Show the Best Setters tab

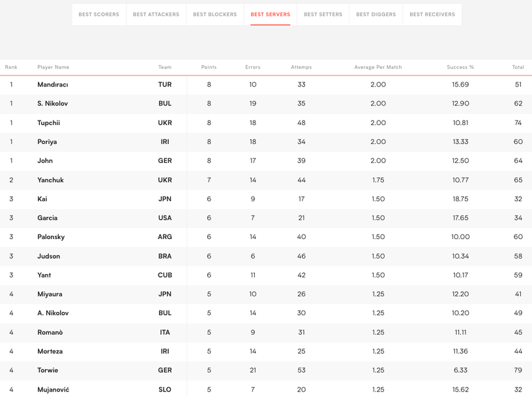323,14
